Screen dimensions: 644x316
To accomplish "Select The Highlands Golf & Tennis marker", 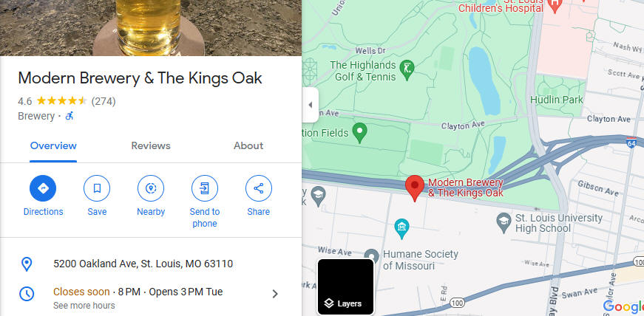I will coord(407,71).
